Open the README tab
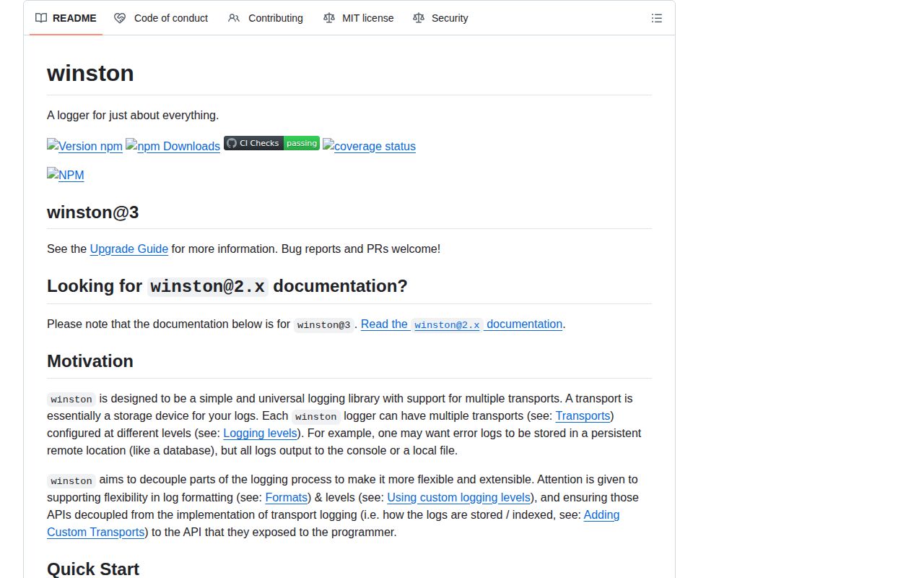The width and height of the screenshot is (924, 578). pos(66,18)
